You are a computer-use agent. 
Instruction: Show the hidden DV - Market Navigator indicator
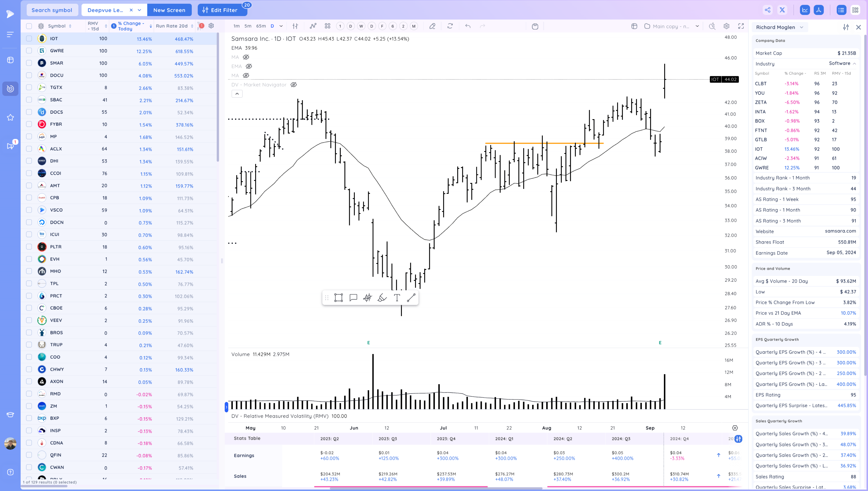point(294,85)
